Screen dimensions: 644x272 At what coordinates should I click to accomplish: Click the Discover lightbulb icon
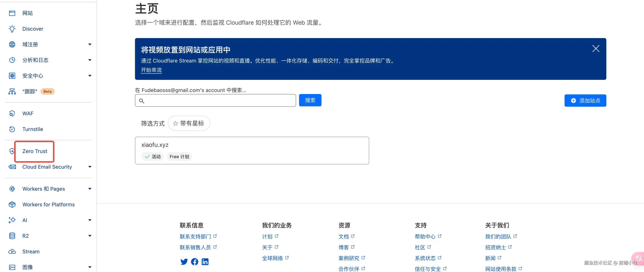(12, 29)
